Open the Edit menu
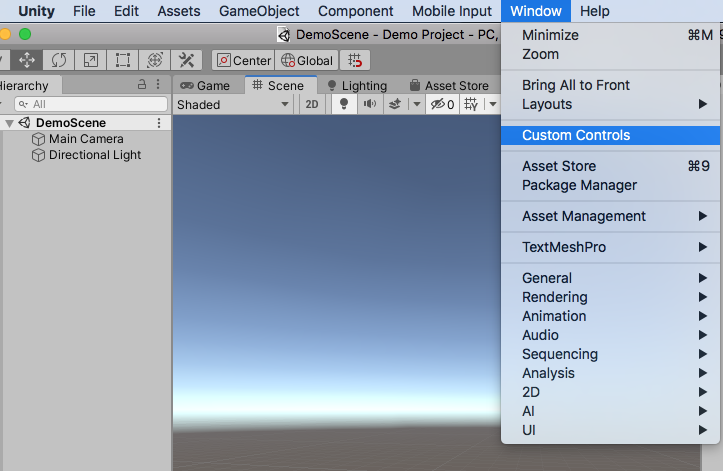723x471 pixels. click(x=126, y=11)
